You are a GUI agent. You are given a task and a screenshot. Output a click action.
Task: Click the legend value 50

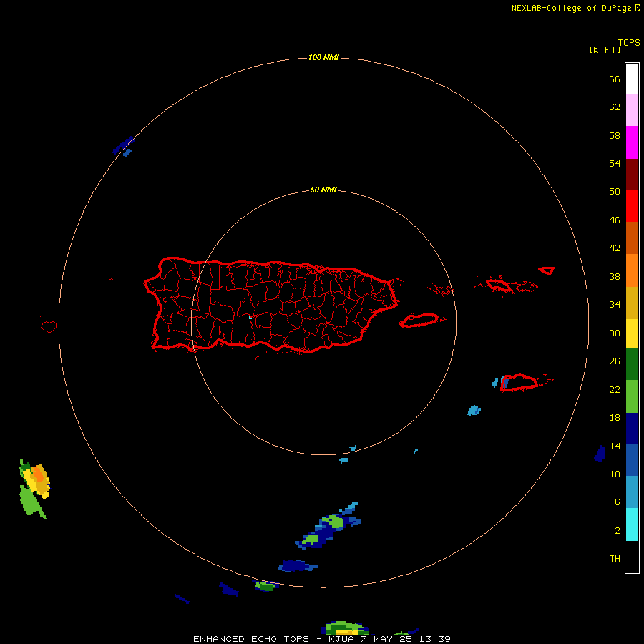pos(615,191)
